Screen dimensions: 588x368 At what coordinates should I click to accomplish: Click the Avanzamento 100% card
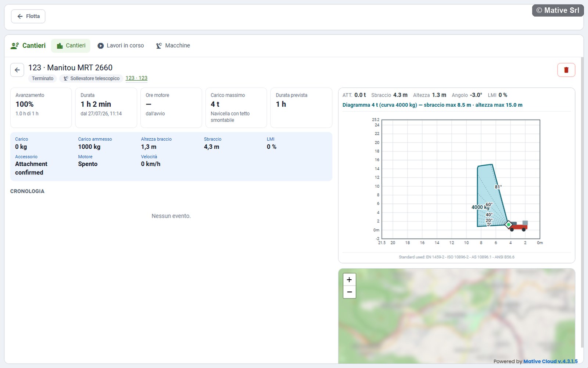pos(41,107)
